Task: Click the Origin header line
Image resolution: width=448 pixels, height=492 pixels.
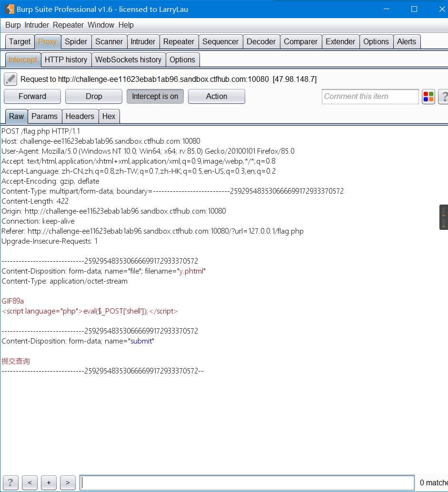Action: coord(114,211)
